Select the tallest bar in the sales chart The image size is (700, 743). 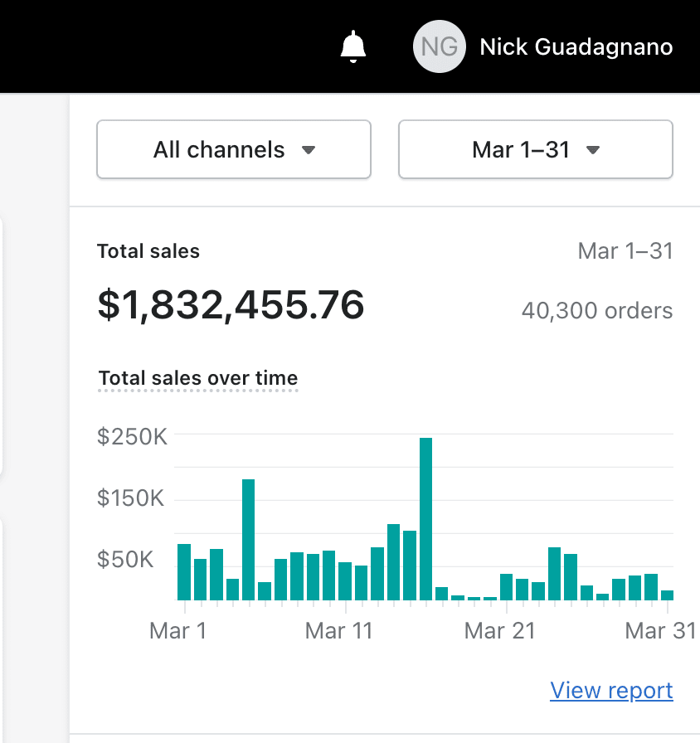[426, 518]
